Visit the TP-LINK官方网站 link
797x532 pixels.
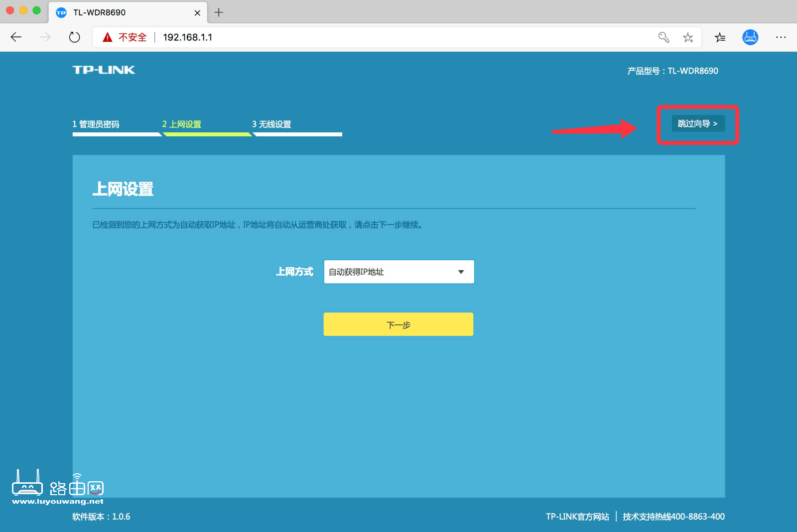tap(577, 517)
